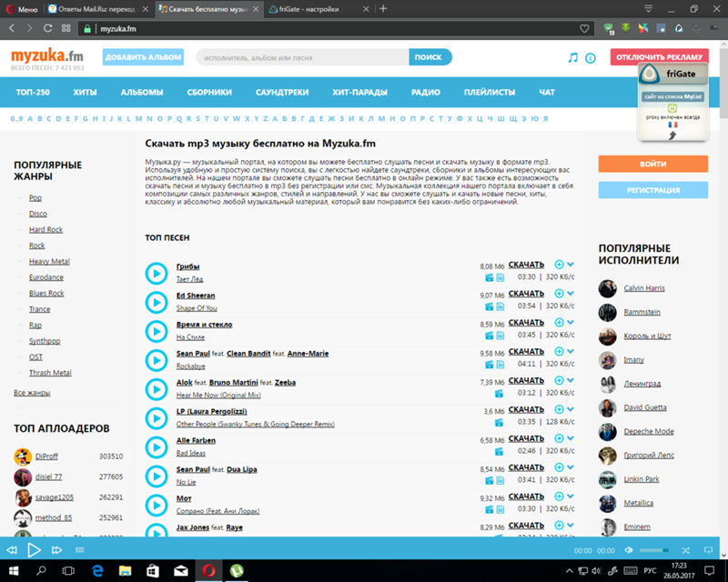Click the ПОИСК search button

tap(430, 57)
